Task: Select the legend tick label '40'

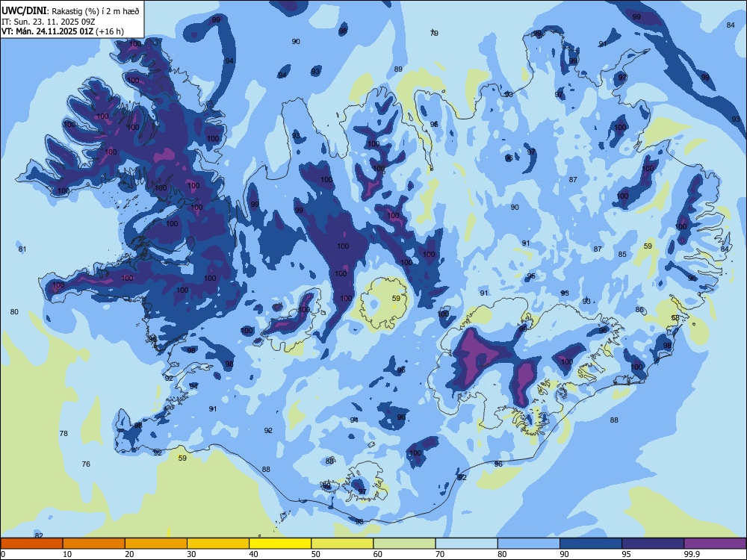Action: pyautogui.click(x=254, y=554)
